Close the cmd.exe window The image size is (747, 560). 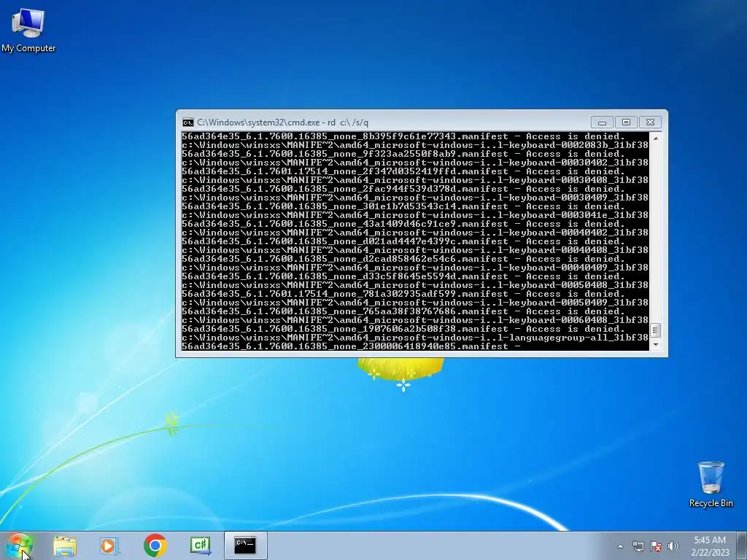click(x=650, y=122)
